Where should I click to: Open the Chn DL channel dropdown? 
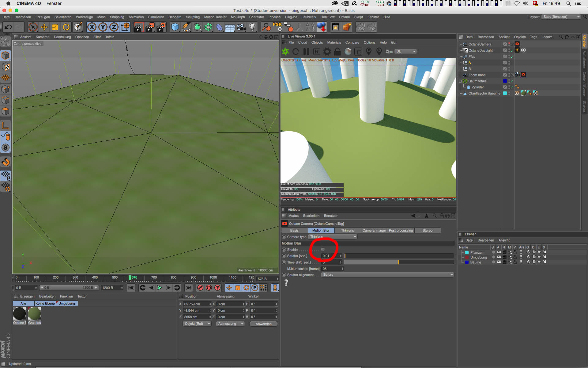(x=405, y=52)
